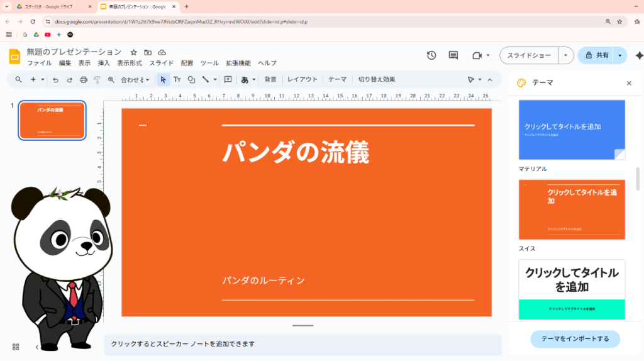Open the 編集 menu
This screenshot has width=644, height=361.
(65, 64)
